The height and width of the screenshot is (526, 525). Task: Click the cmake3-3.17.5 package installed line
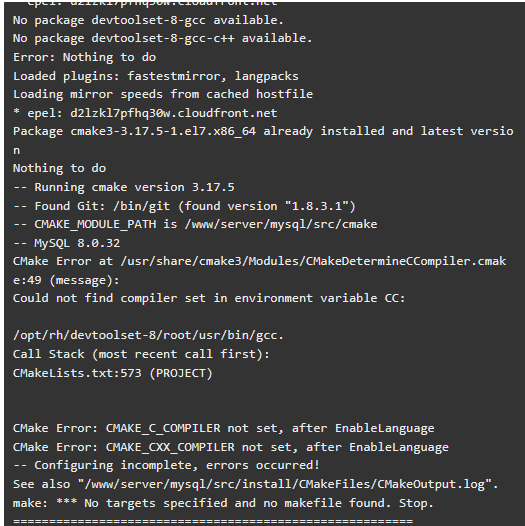pyautogui.click(x=263, y=141)
